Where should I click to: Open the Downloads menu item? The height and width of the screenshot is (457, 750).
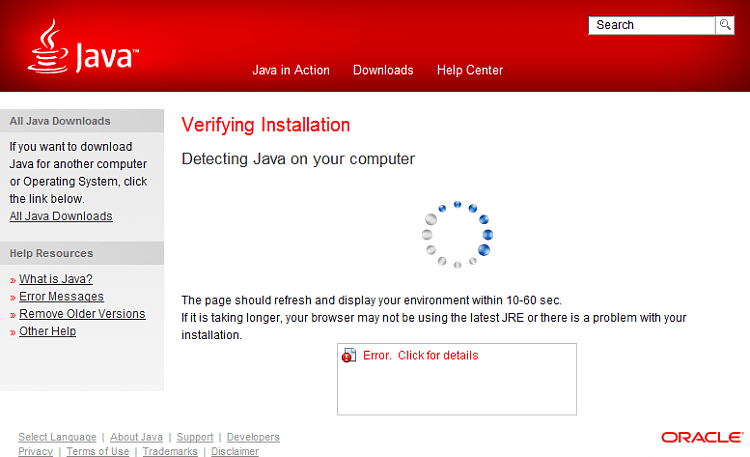tap(383, 70)
